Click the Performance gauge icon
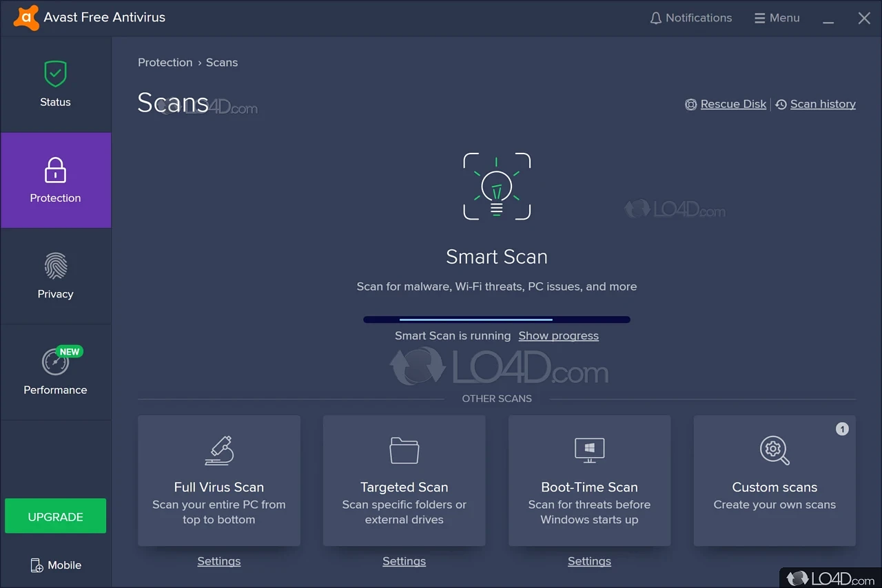This screenshot has height=588, width=882. pyautogui.click(x=55, y=363)
